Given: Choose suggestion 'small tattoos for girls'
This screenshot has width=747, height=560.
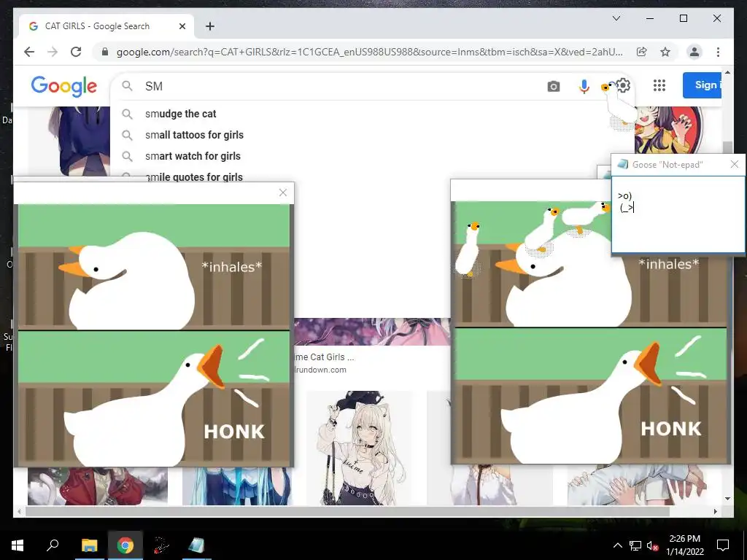Looking at the screenshot, I should click(x=194, y=135).
